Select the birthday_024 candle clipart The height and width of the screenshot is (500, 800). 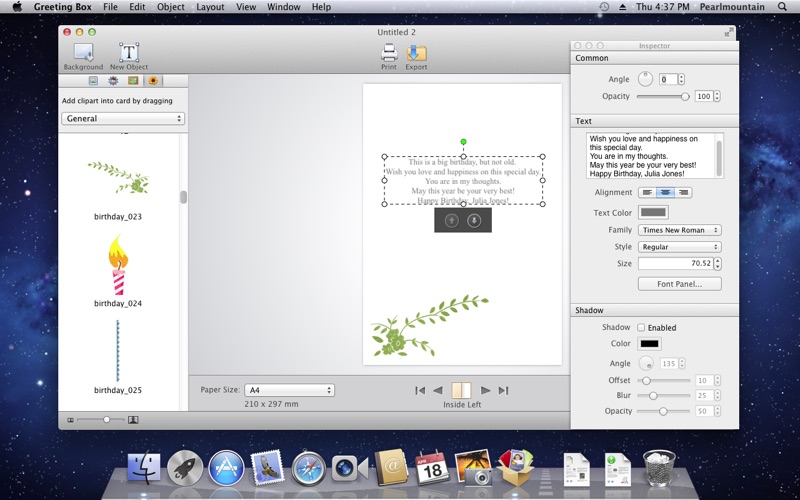click(118, 265)
